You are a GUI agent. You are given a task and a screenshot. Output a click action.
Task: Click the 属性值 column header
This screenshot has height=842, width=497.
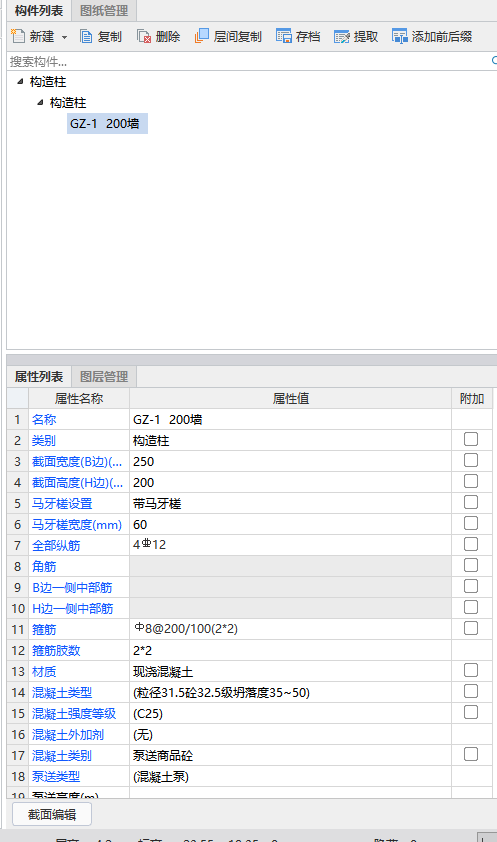(290, 398)
